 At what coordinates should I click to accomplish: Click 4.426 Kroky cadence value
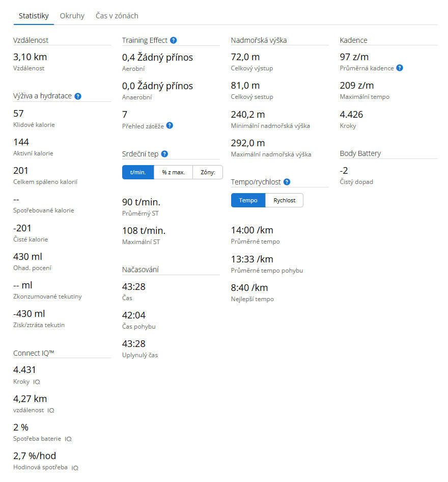[351, 115]
